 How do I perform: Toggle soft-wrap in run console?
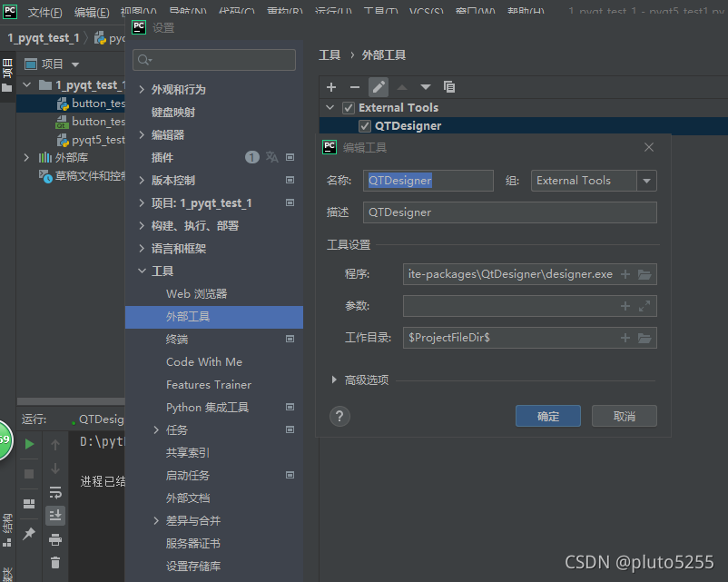click(55, 492)
